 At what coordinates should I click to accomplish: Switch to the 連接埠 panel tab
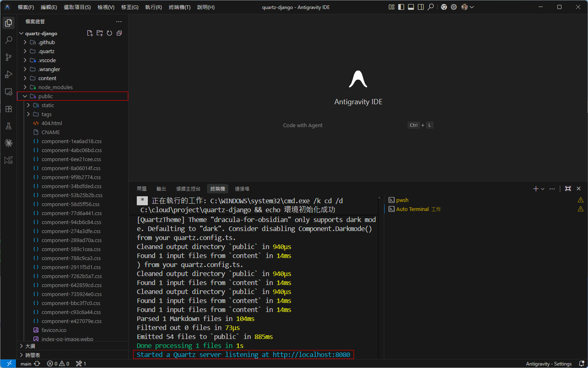pos(242,188)
